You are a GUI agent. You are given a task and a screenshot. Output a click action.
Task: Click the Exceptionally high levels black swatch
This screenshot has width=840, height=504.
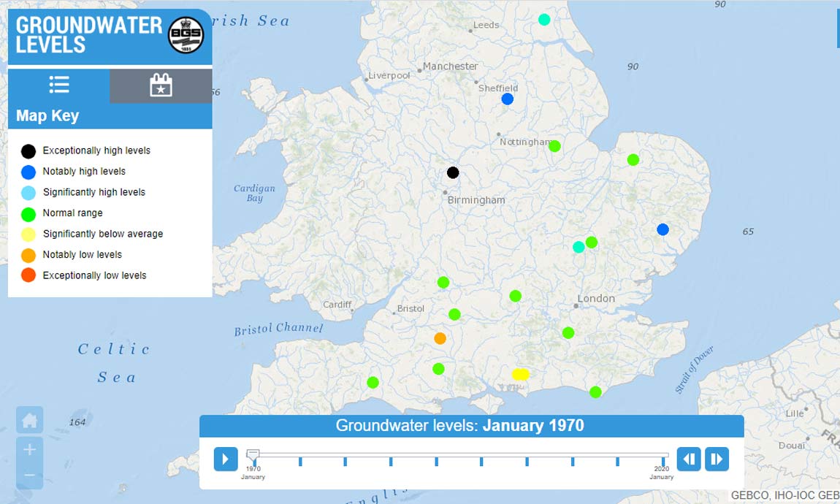pyautogui.click(x=28, y=151)
